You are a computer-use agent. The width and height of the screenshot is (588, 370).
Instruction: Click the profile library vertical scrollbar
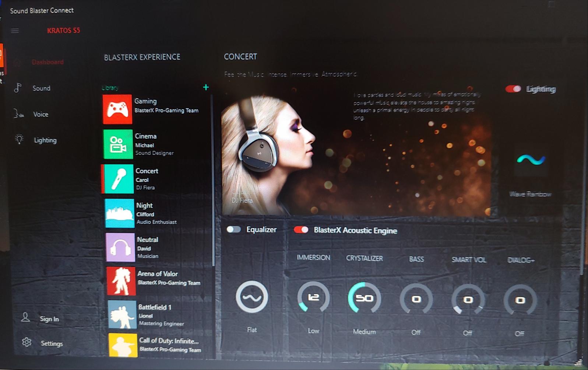tap(213, 181)
